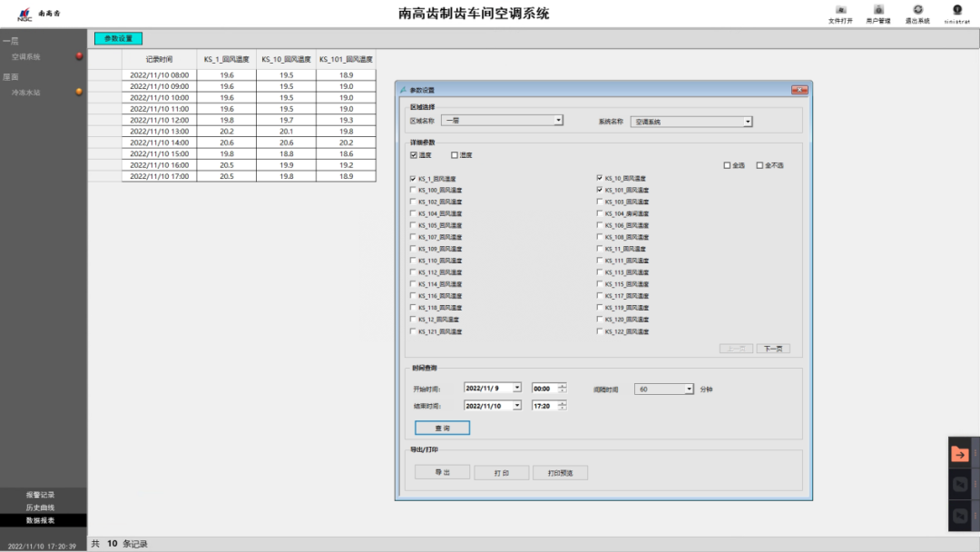Check KS_115_回风温度 checkbox
This screenshot has width=980, height=552.
tap(600, 284)
